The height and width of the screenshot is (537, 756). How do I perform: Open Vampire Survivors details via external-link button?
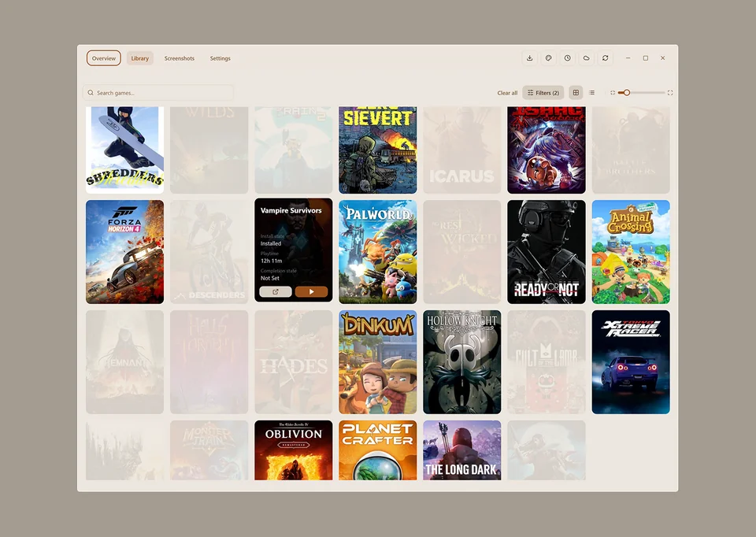click(276, 291)
